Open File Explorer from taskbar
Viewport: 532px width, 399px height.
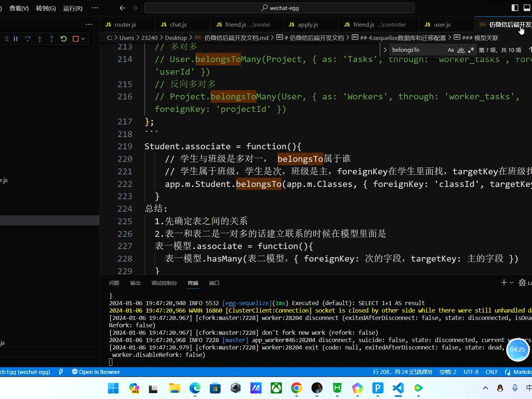pyautogui.click(x=174, y=388)
